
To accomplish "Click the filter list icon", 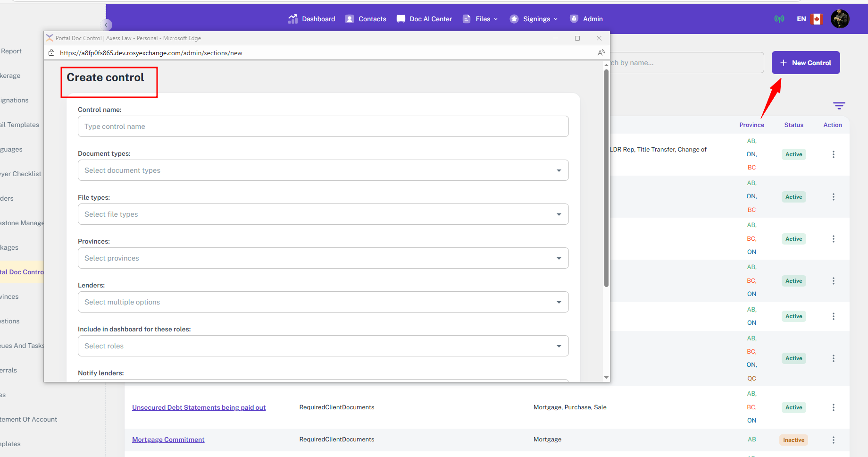I will pos(839,106).
